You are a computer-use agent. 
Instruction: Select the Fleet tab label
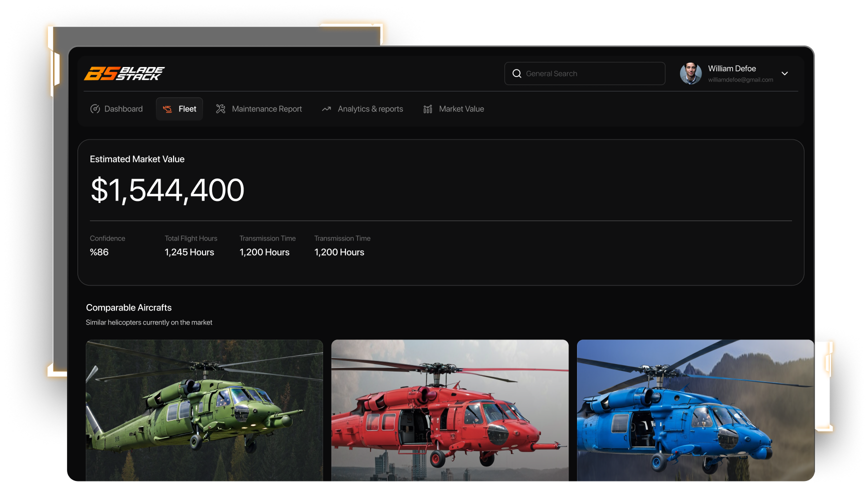[187, 109]
